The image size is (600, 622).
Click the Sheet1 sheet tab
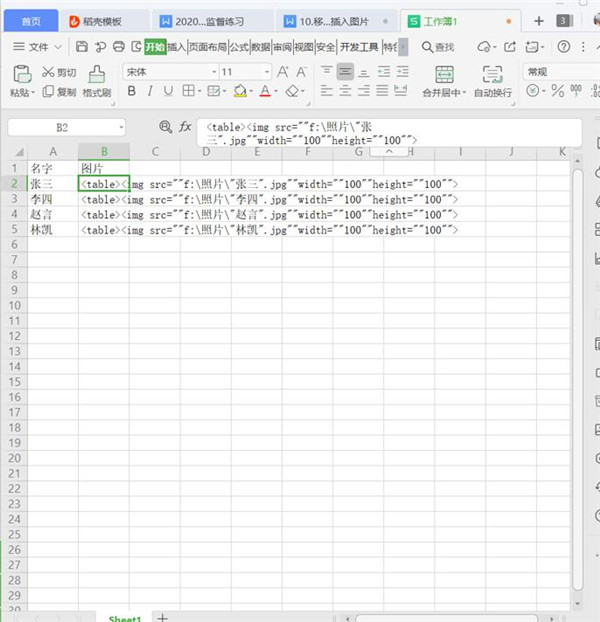125,618
